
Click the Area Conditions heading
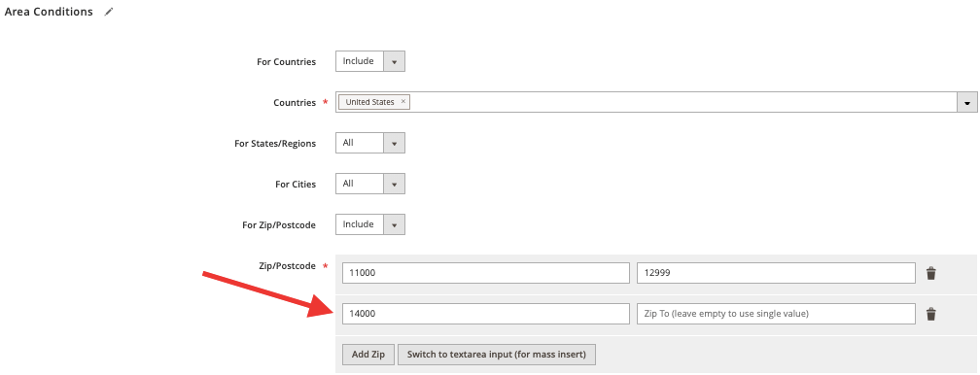coord(49,12)
